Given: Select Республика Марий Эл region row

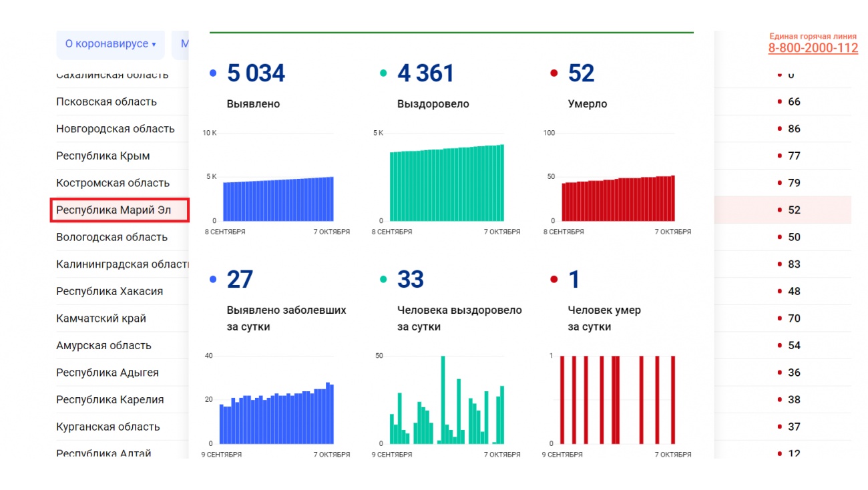Looking at the screenshot, I should tap(114, 210).
